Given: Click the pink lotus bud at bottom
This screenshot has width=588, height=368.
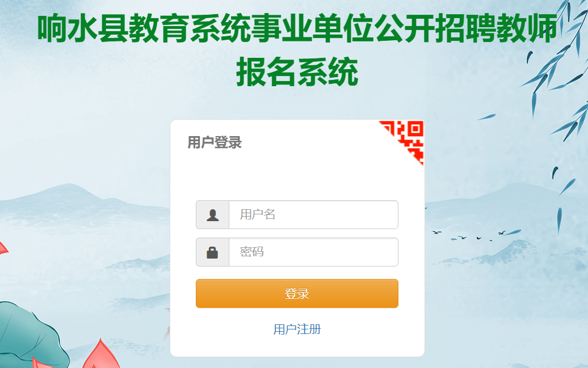Looking at the screenshot, I should (x=100, y=354).
